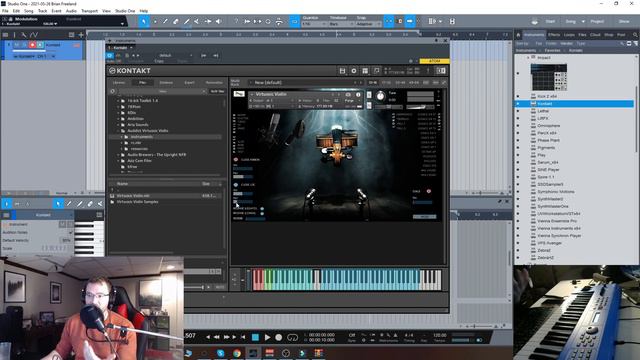The height and width of the screenshot is (360, 640).
Task: Open the Quantize value dropdown
Action: click(312, 24)
